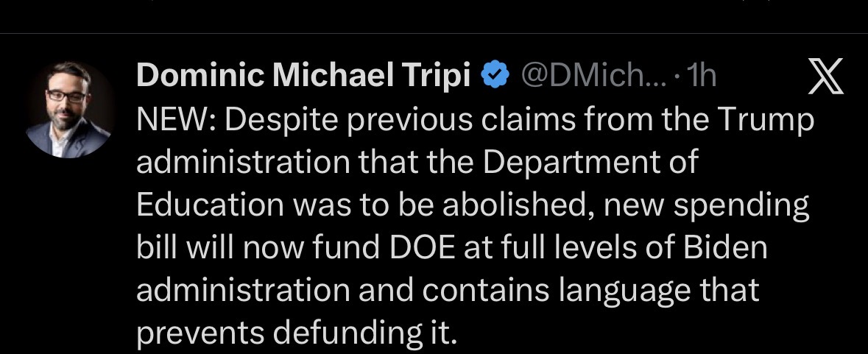Click the word NEW: starting the post

tap(174, 120)
